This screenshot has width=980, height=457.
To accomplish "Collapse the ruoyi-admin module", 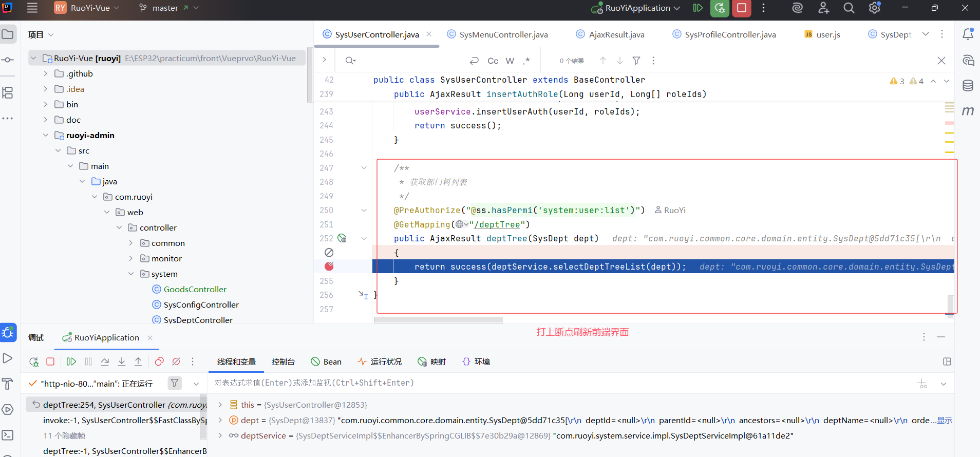I will [46, 135].
